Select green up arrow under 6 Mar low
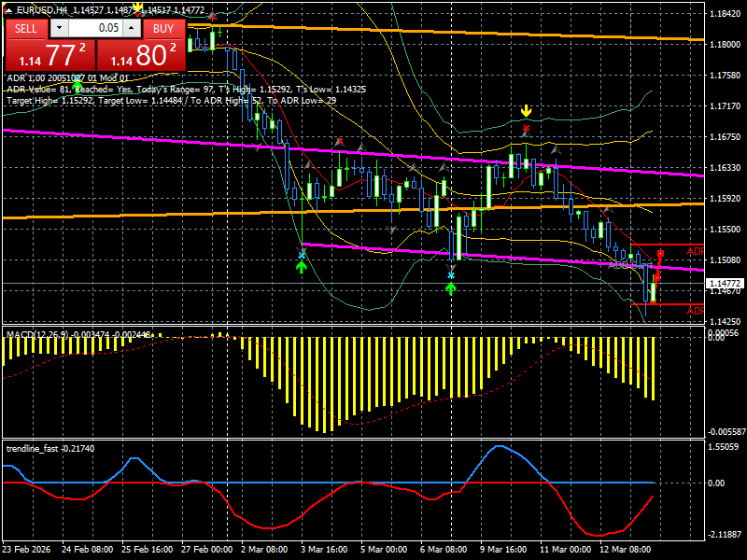 (451, 288)
